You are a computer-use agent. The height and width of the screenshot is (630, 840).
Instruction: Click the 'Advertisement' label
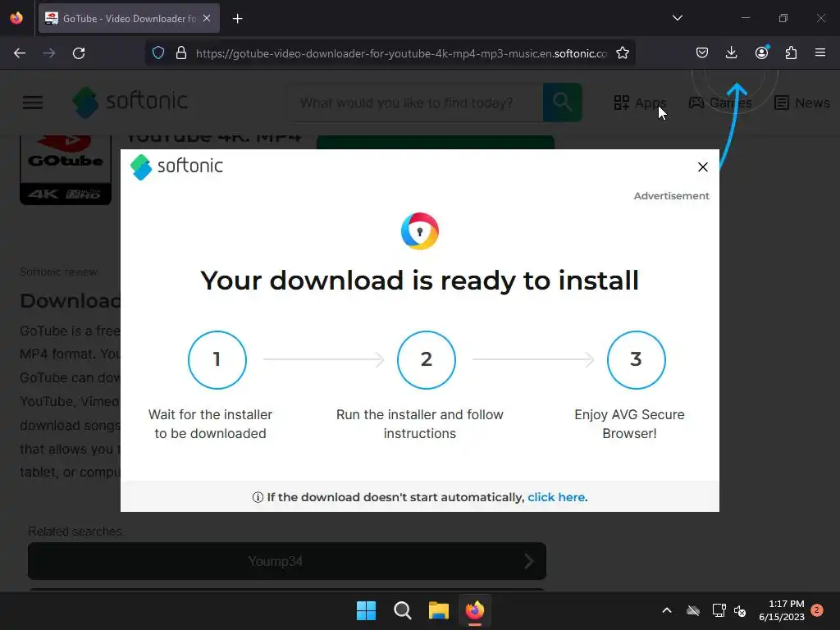click(x=671, y=196)
